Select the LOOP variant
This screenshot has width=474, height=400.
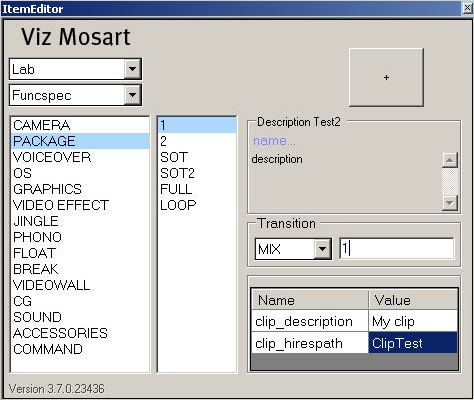point(197,205)
